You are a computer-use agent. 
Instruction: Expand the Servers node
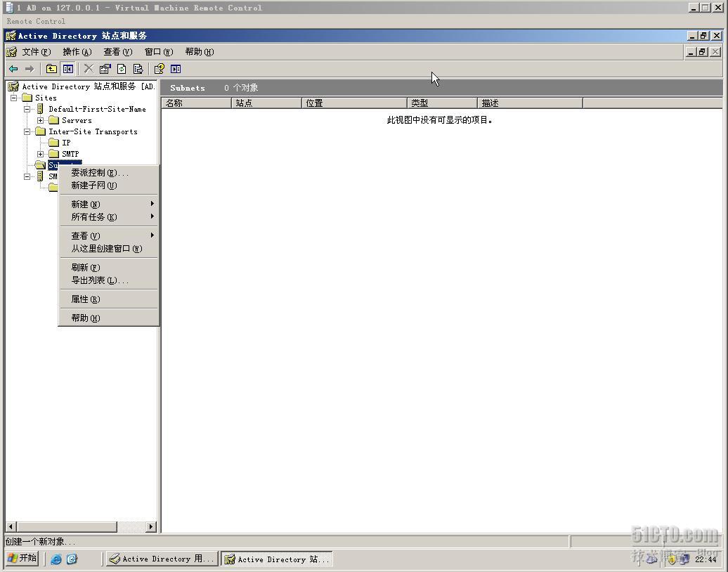click(x=40, y=120)
